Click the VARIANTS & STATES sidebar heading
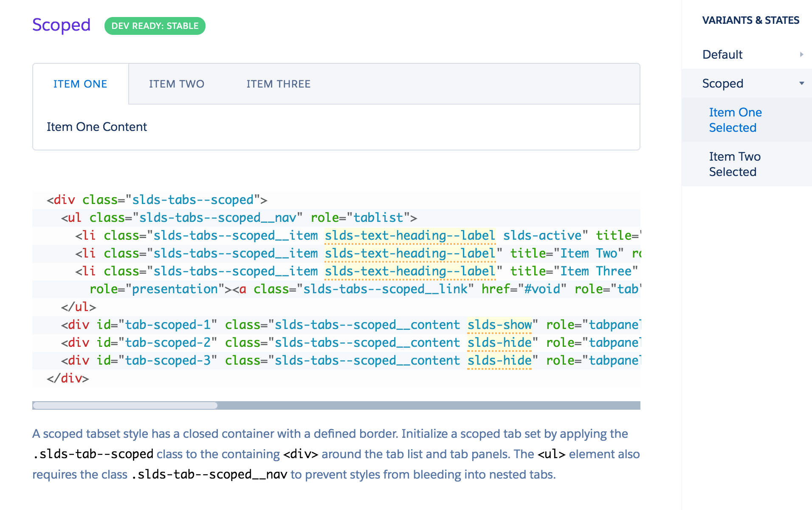This screenshot has width=812, height=510. coord(750,20)
